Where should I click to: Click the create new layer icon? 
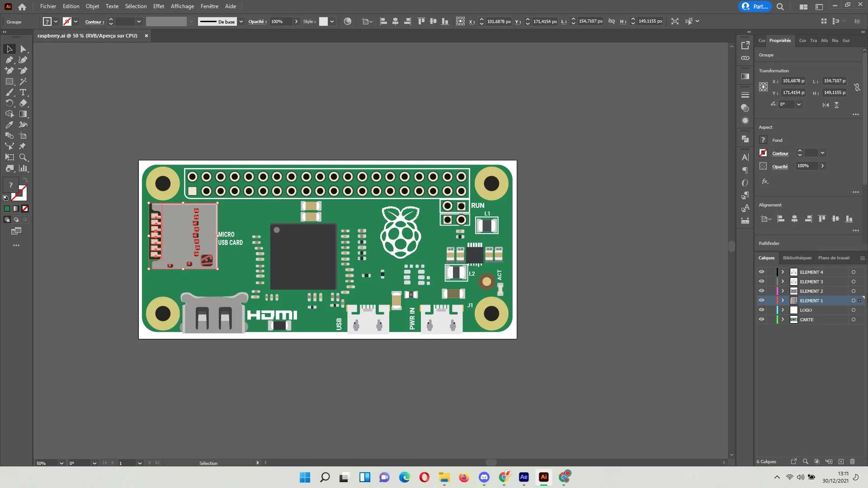841,461
